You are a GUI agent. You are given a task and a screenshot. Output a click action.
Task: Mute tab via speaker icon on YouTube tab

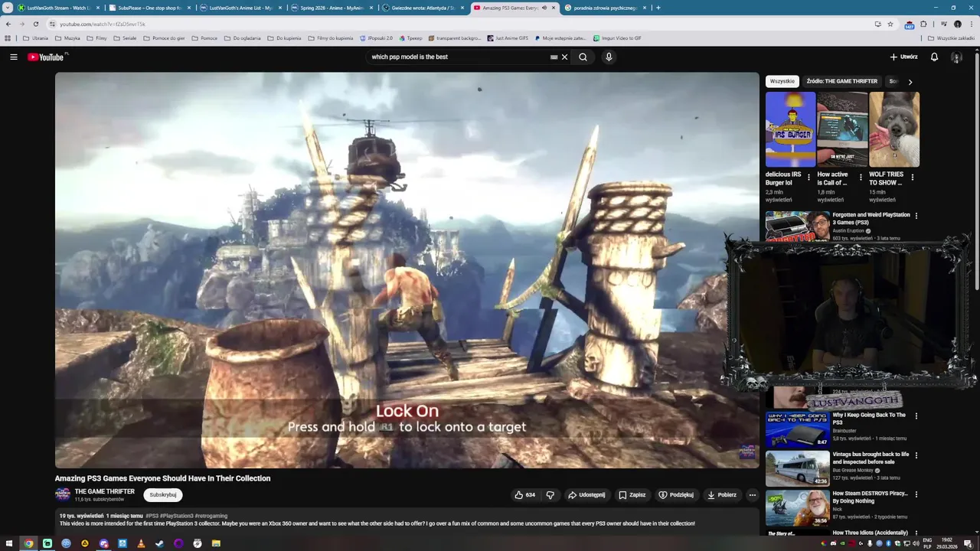click(544, 8)
